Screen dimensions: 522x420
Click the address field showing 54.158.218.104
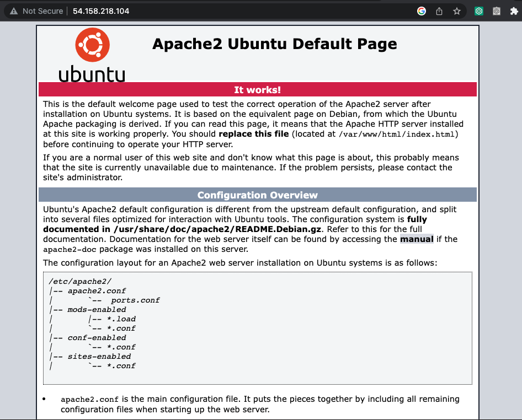[x=101, y=11]
